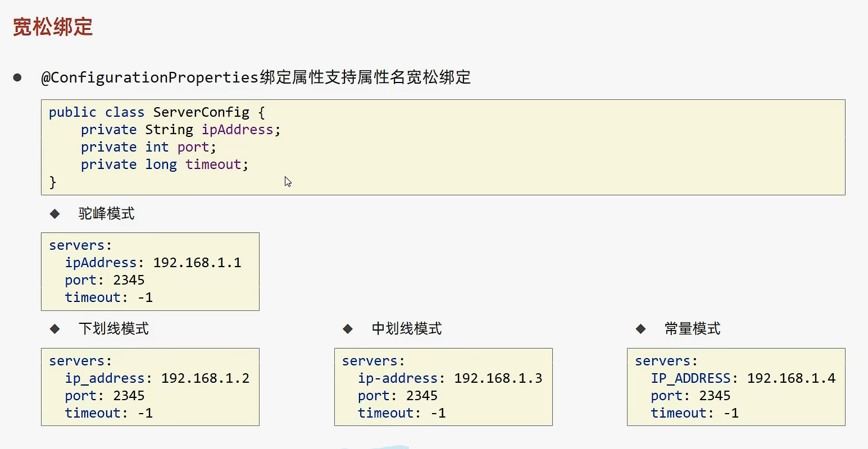Viewport: 868px width, 449px height.
Task: Click the IP address value 192.168.1.3
Action: tap(498, 378)
